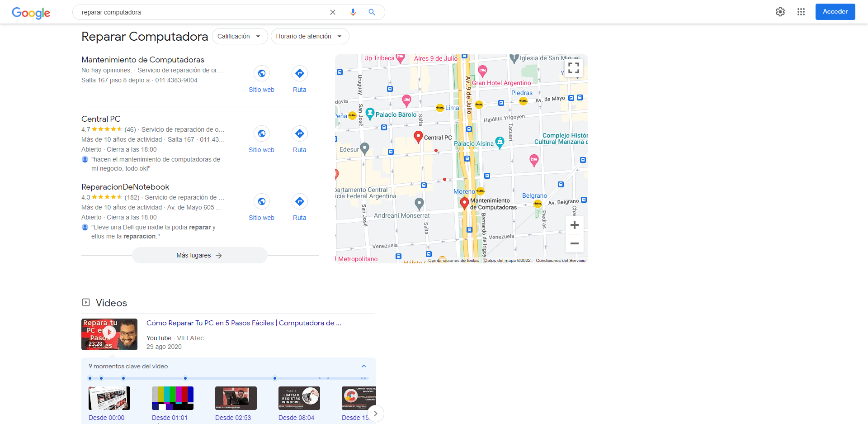Image resolution: width=868 pixels, height=424 pixels.
Task: Zoom in on the map
Action: pos(574,225)
